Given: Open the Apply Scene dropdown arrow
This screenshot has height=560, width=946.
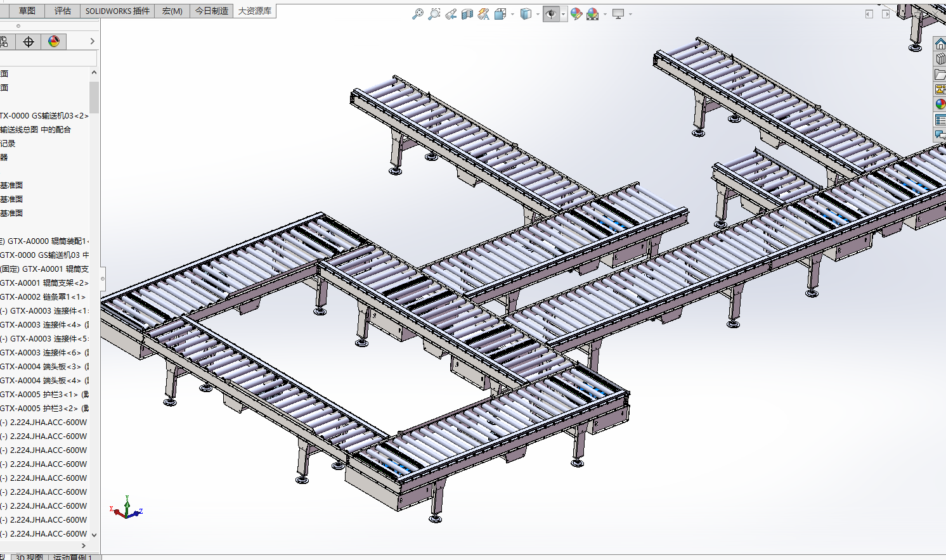Looking at the screenshot, I should [605, 14].
